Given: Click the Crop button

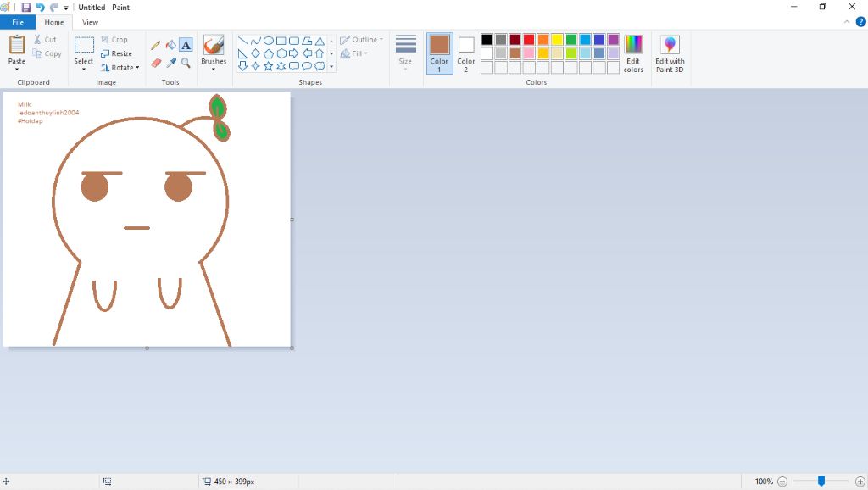Looking at the screenshot, I should pos(114,40).
